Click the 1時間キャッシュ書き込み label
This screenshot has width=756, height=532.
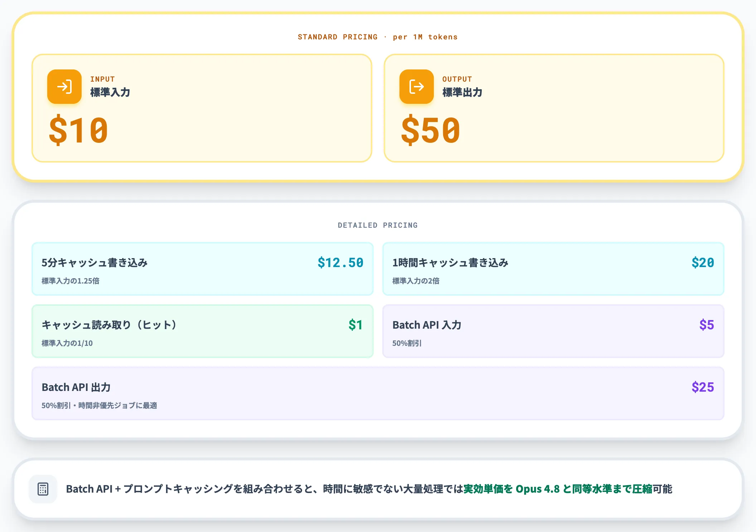pyautogui.click(x=450, y=263)
